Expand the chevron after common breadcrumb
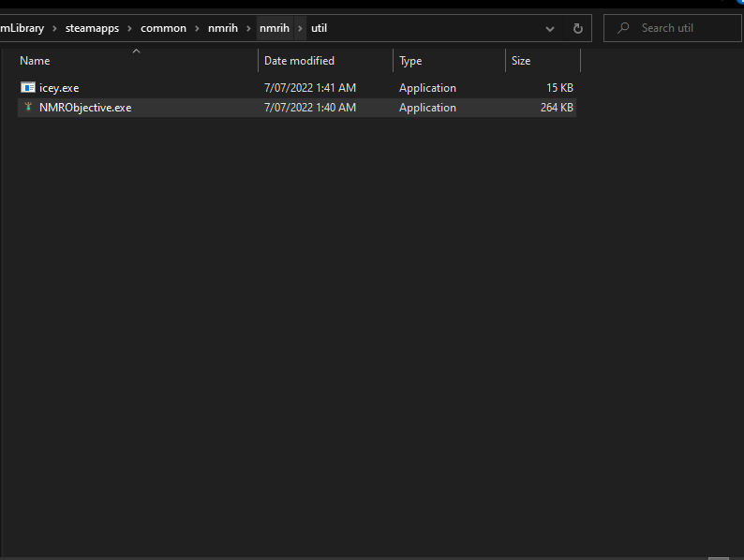 [197, 28]
